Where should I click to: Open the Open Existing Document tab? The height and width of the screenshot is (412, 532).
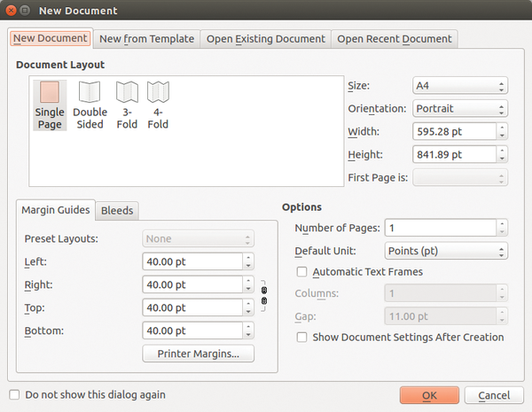tap(266, 39)
